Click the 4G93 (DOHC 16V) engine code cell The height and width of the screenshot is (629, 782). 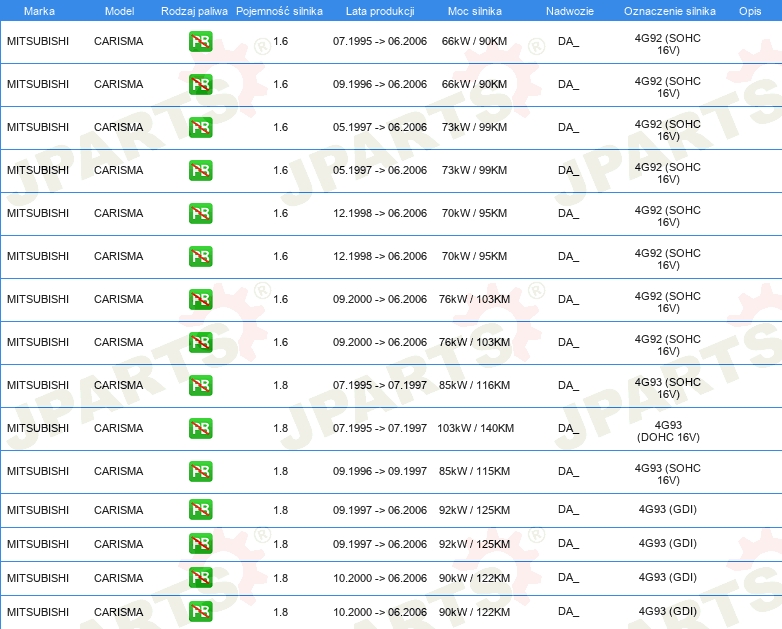point(668,431)
